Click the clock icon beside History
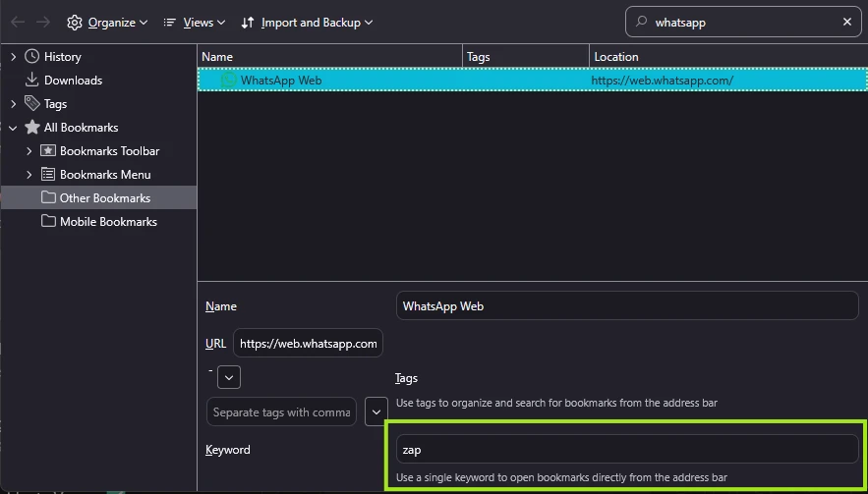Screen dimensions: 868x494 click(x=32, y=56)
